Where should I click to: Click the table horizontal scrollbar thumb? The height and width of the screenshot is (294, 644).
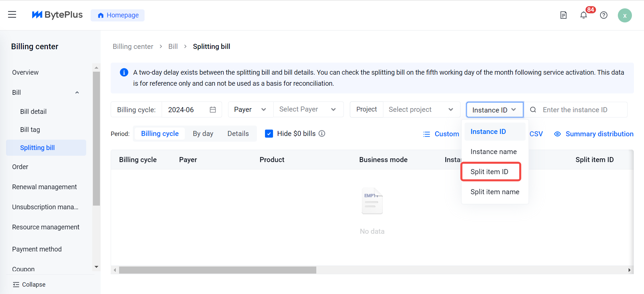click(x=218, y=270)
